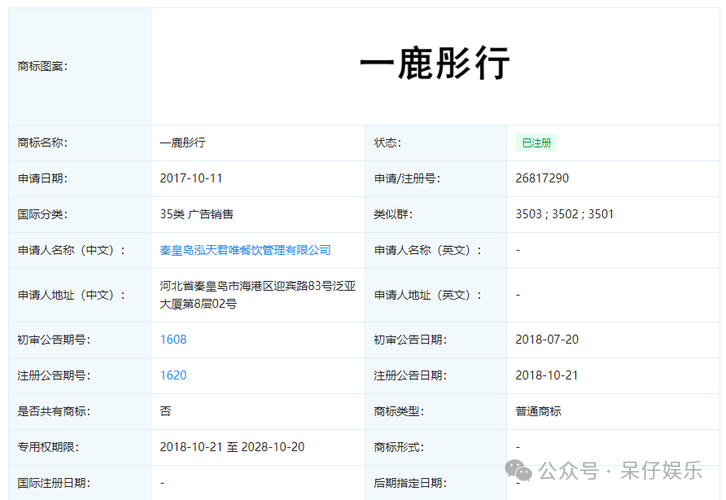Select trademark type 普通商标
This screenshot has width=726, height=500.
(x=538, y=411)
